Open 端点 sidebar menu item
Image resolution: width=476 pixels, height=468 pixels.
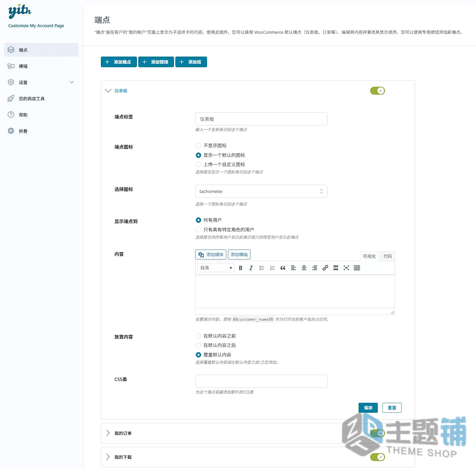(41, 50)
